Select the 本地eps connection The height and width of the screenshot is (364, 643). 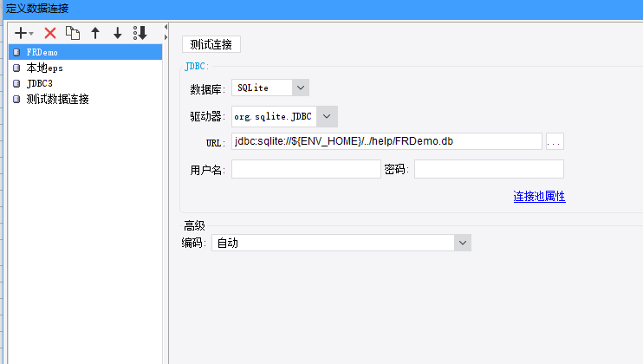(x=85, y=68)
